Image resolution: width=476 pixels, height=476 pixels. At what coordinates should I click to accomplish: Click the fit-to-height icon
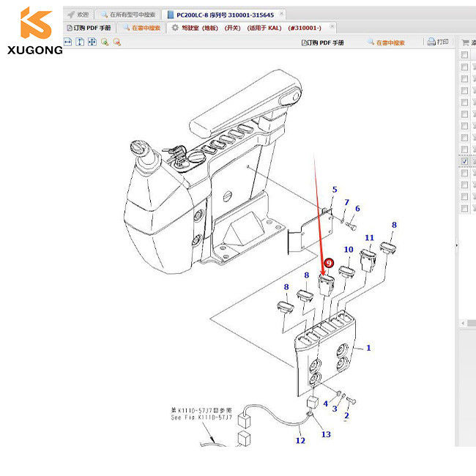tap(81, 42)
